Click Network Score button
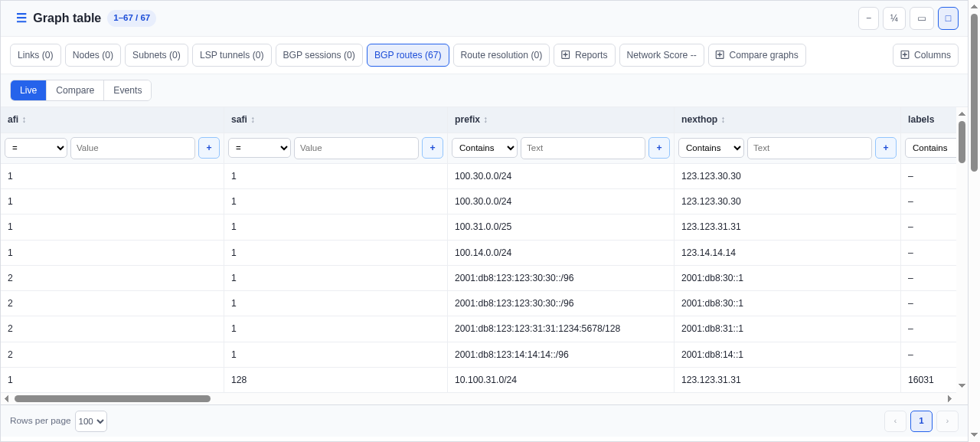980x442 pixels. click(x=661, y=55)
